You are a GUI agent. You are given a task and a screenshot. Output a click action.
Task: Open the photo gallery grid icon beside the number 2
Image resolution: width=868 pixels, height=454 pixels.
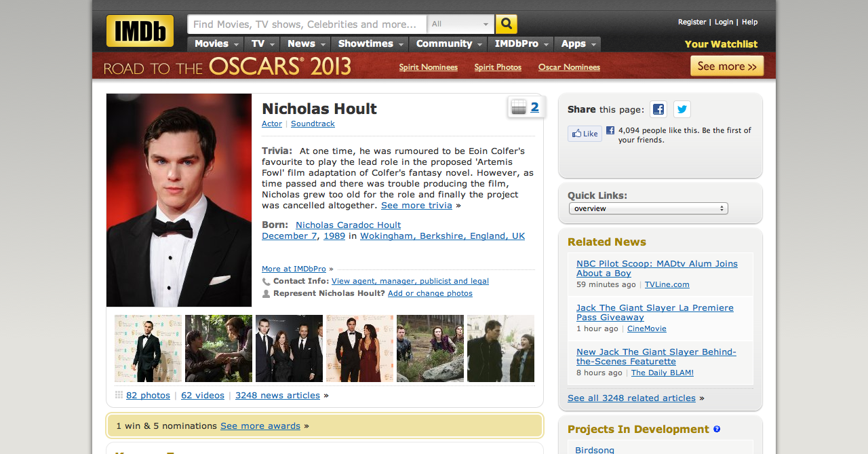click(519, 107)
